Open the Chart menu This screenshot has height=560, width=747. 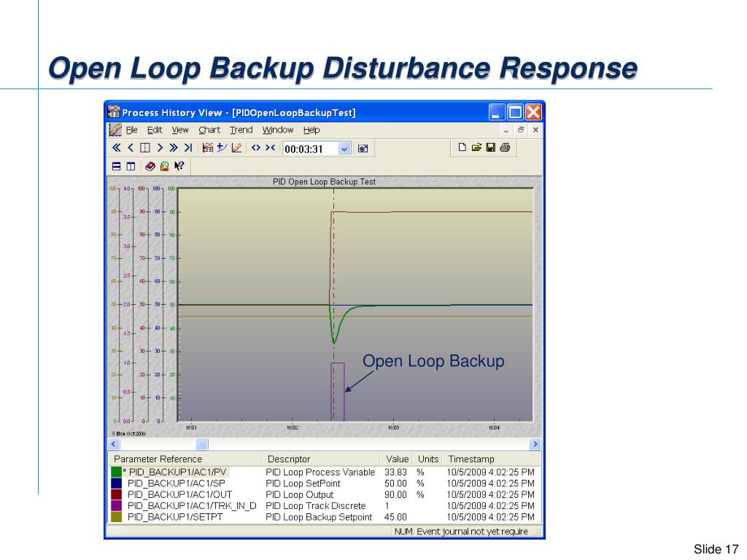tap(209, 130)
